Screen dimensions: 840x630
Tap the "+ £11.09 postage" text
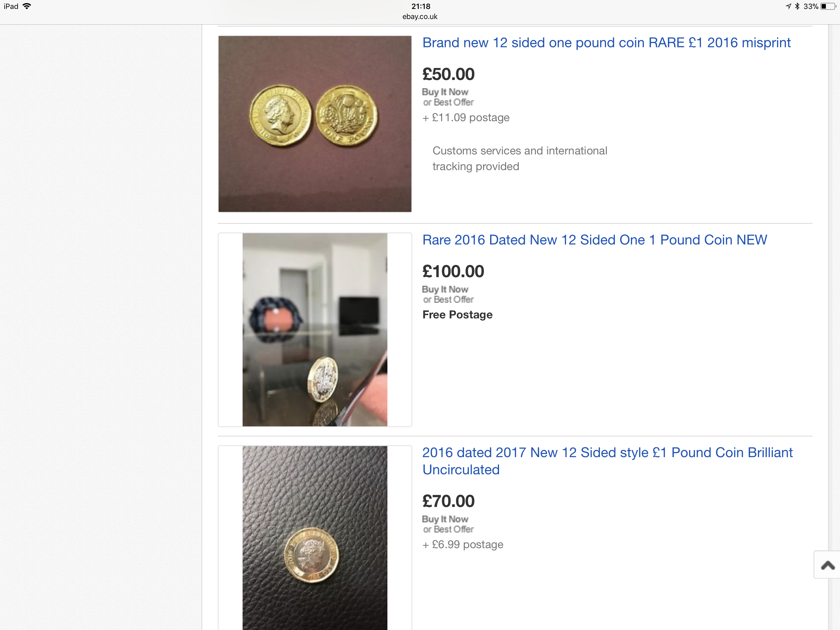[x=466, y=118]
